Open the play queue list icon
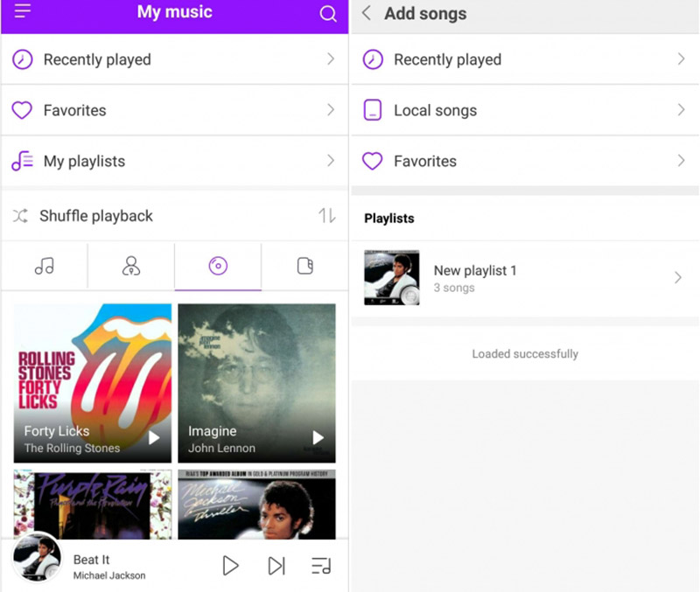 [x=321, y=566]
